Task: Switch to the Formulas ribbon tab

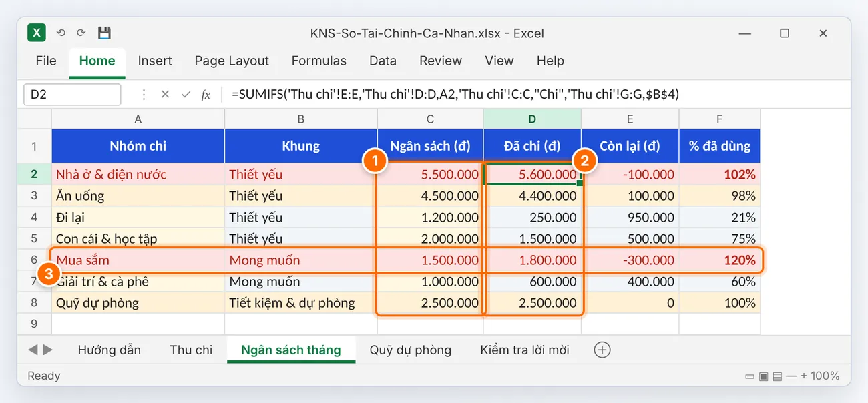Action: [319, 61]
